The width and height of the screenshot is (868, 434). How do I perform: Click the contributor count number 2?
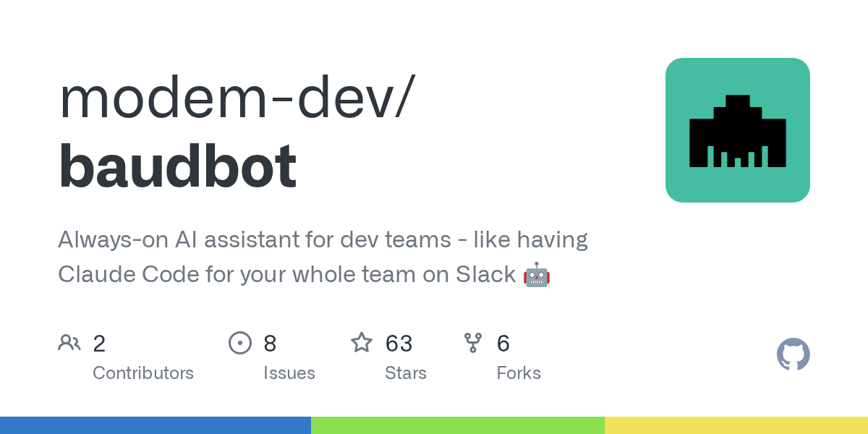pyautogui.click(x=99, y=344)
